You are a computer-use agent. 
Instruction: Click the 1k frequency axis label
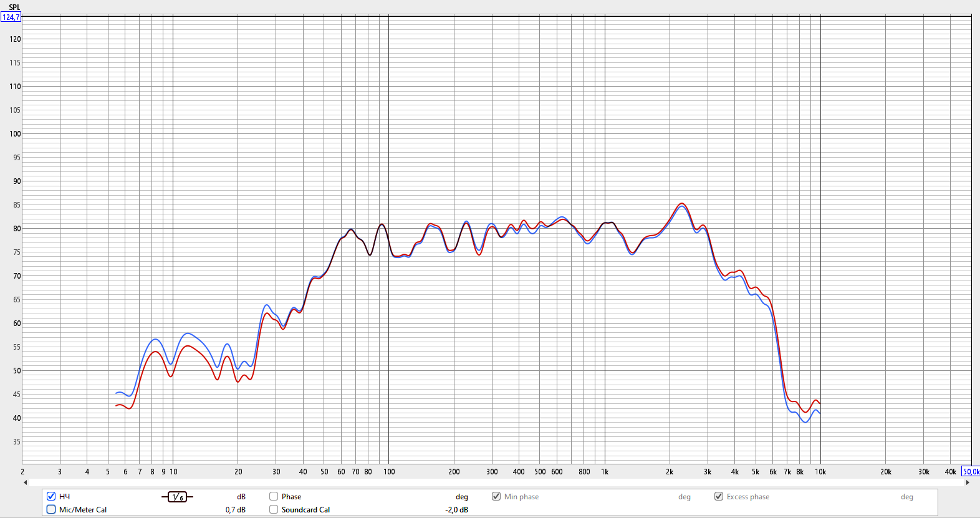pos(605,472)
